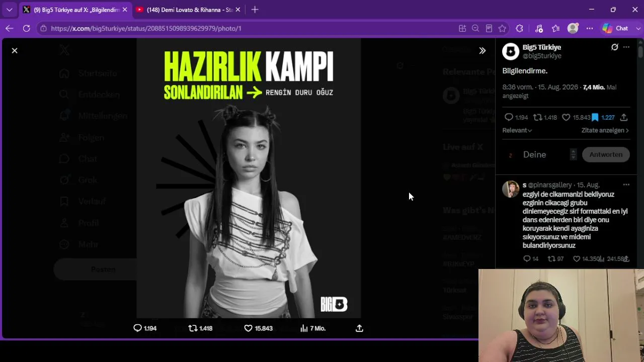
Task: Open the browser extensions puzzle icon
Action: [520, 28]
